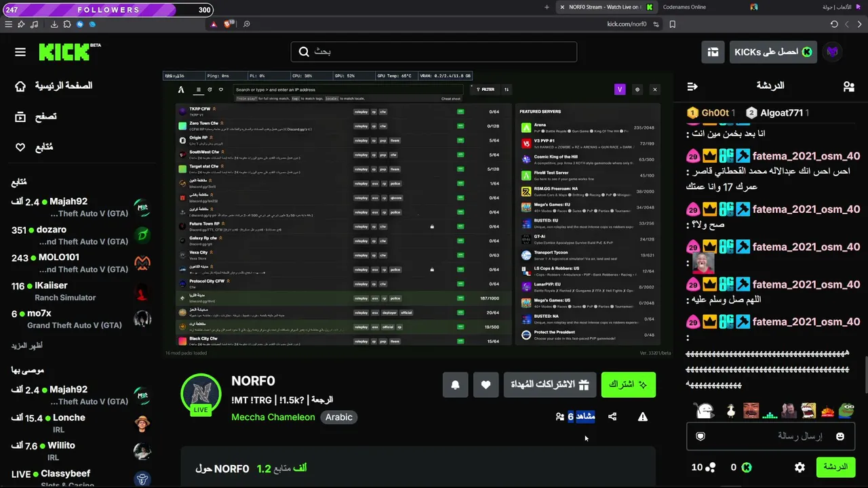Toggle the follow heart button

(x=486, y=384)
